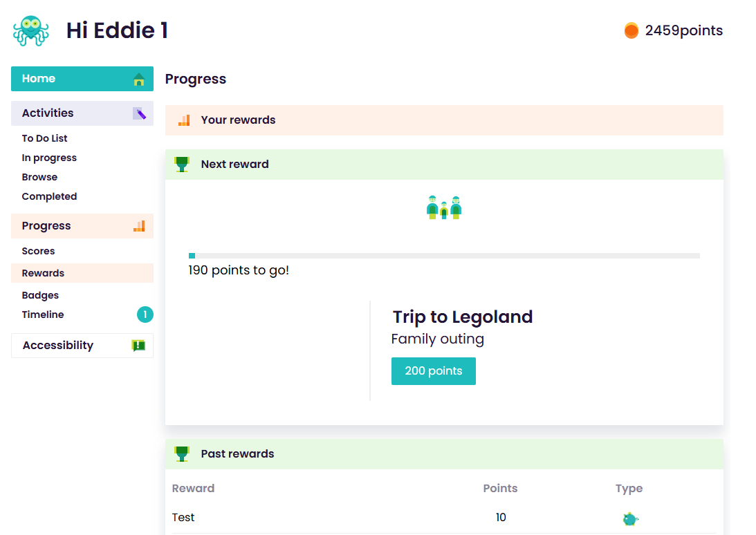Click the octopus avatar logo
Image resolution: width=756 pixels, height=535 pixels.
pyautogui.click(x=31, y=30)
